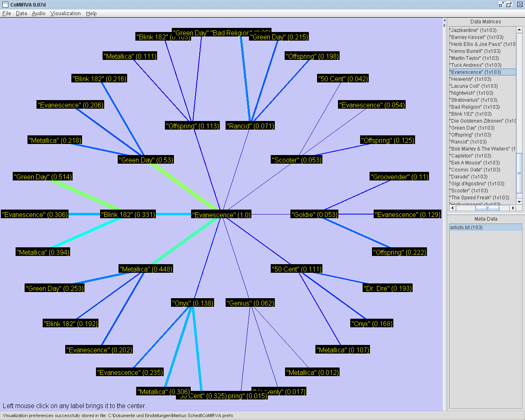Collapse the split pane with the left arrow

(x=445, y=21)
